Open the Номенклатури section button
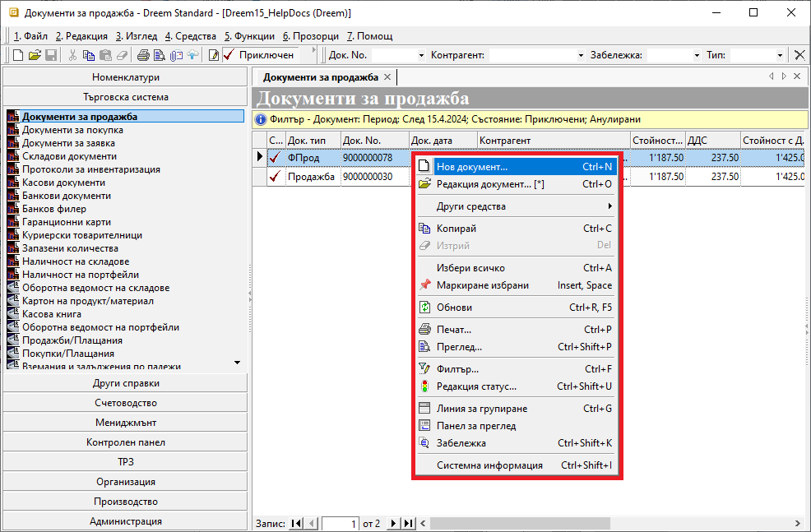811x532 pixels. (125, 77)
